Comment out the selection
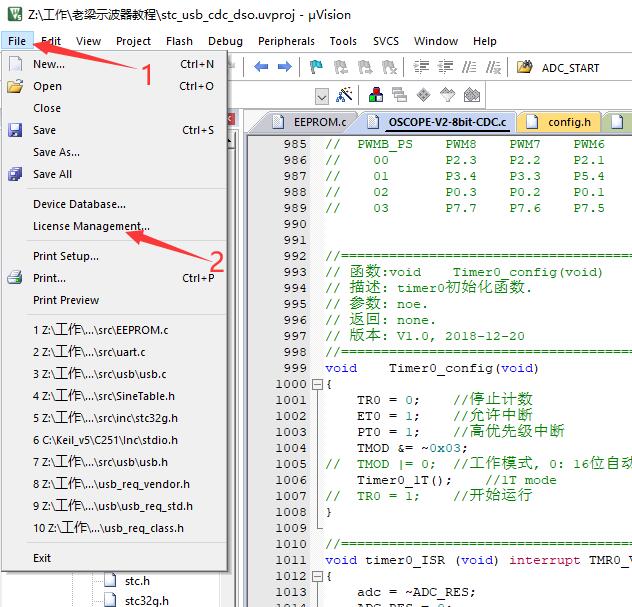This screenshot has height=607, width=632. 469,67
